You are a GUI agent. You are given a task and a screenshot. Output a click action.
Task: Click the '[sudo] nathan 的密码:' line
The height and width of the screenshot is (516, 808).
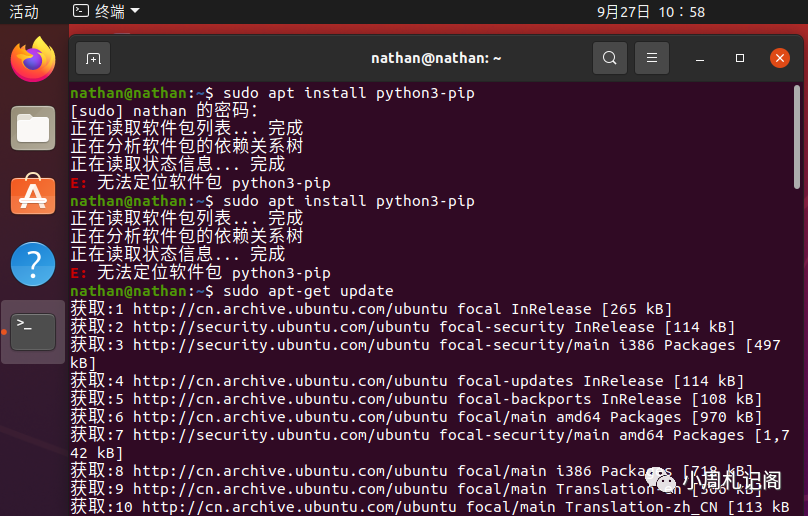[x=164, y=111]
